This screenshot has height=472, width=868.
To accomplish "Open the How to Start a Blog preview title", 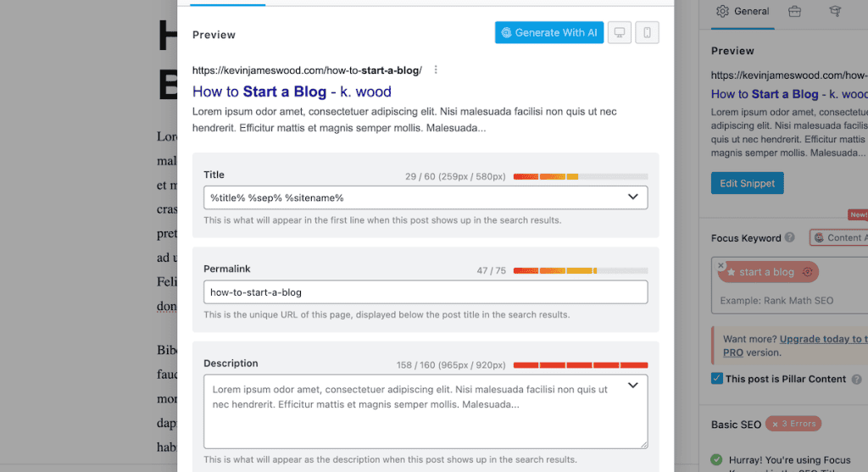I will [292, 92].
